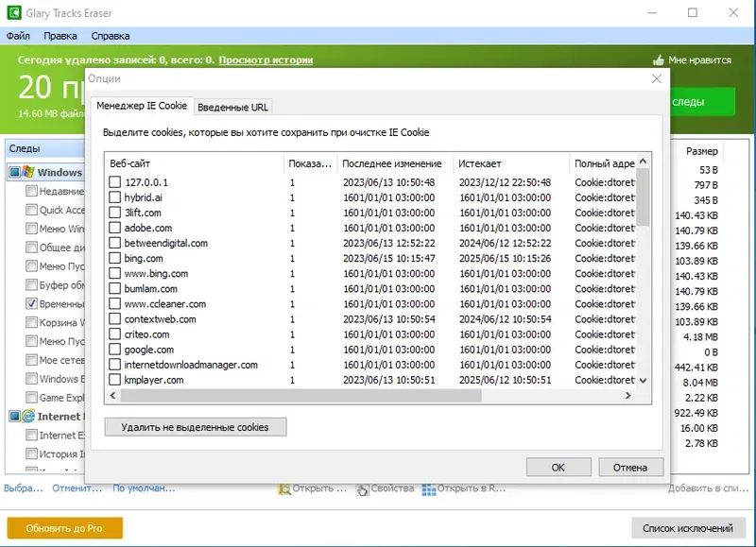Select the betweendigital.com row text
The image size is (756, 547).
coord(166,243)
